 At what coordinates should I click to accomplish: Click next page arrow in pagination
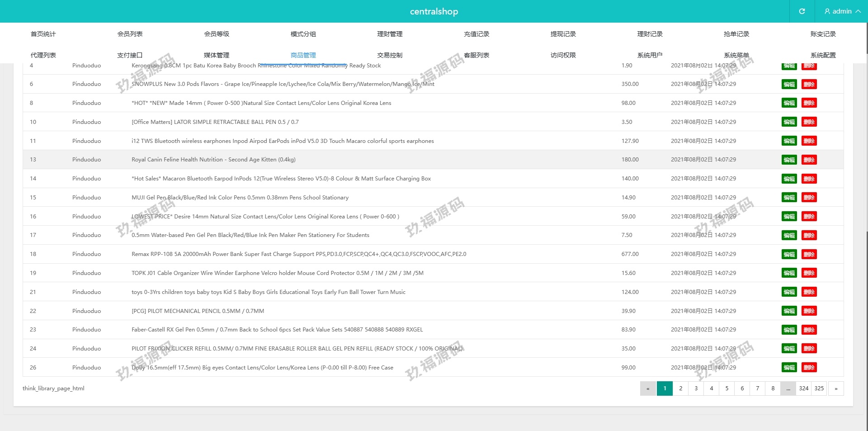[836, 388]
